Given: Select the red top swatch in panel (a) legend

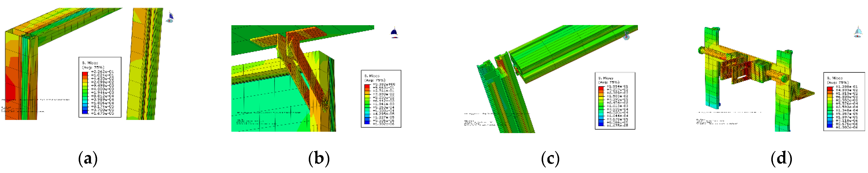Looking at the screenshot, I should pyautogui.click(x=85, y=73).
